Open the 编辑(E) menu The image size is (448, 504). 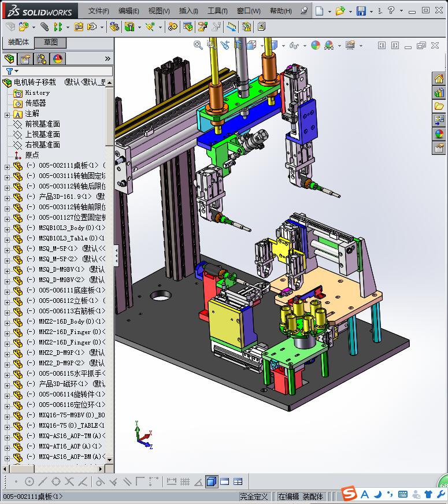[128, 11]
